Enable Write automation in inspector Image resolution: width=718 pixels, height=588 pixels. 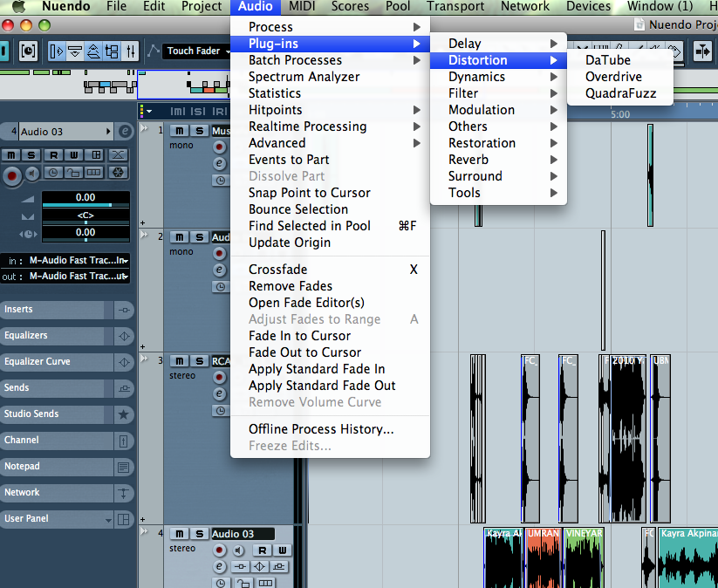(74, 155)
